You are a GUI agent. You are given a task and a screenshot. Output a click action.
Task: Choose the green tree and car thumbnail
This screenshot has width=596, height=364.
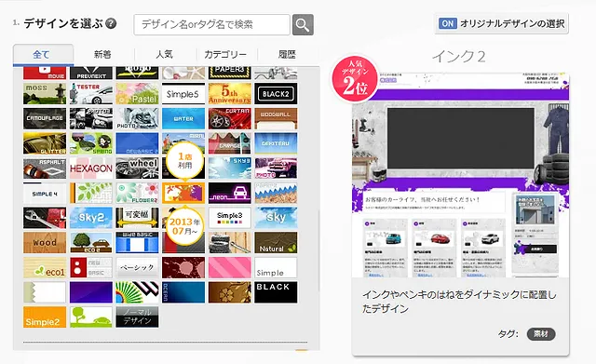(x=91, y=317)
